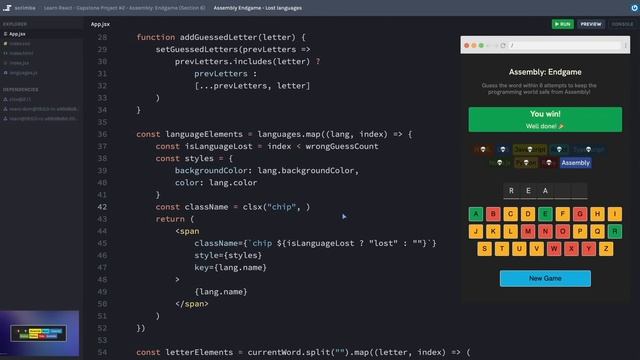Click the yellow H key
The image size is (640, 360).
(597, 214)
